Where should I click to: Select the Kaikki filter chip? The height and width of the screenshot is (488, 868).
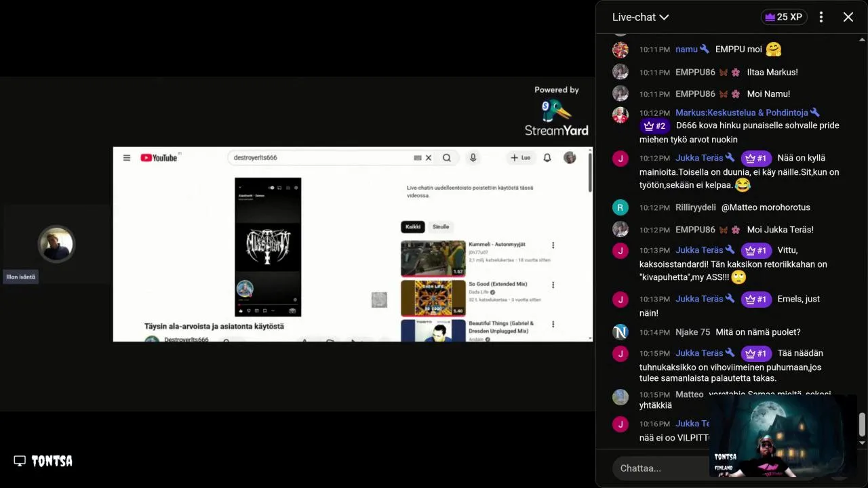413,227
